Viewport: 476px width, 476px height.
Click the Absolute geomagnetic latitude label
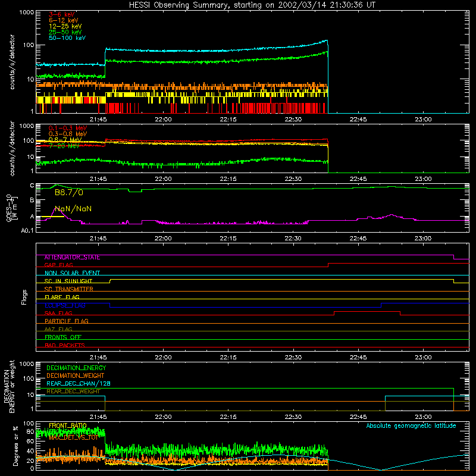point(411,426)
